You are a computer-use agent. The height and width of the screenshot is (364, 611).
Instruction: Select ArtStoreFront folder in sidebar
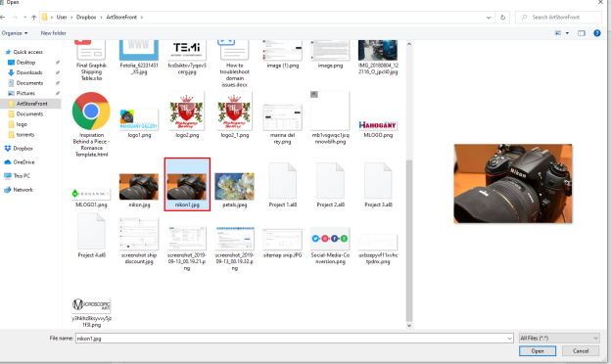31,104
